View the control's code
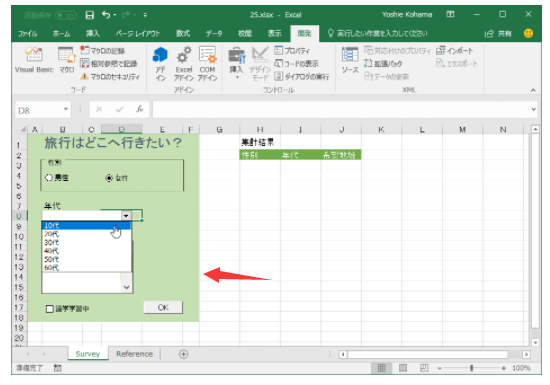This screenshot has width=550, height=385. point(296,63)
